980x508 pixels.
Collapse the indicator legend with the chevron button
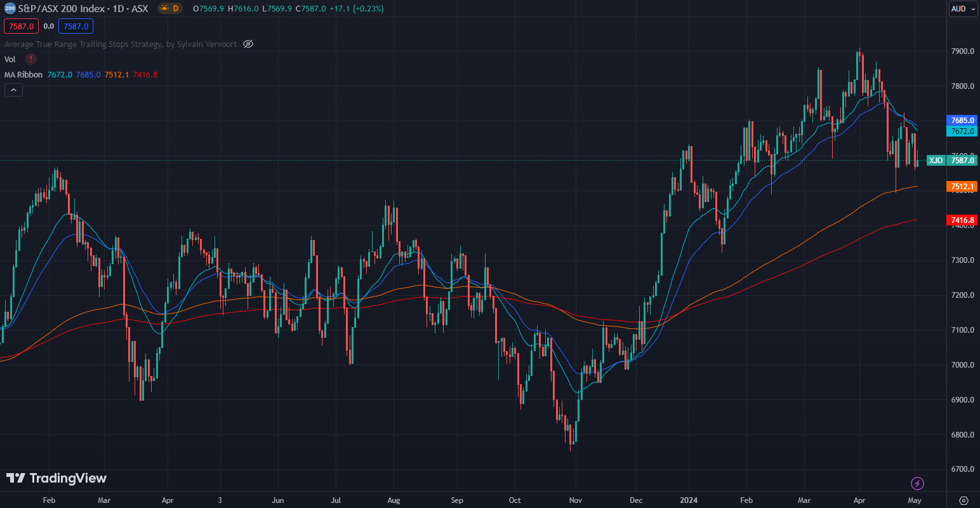click(13, 90)
